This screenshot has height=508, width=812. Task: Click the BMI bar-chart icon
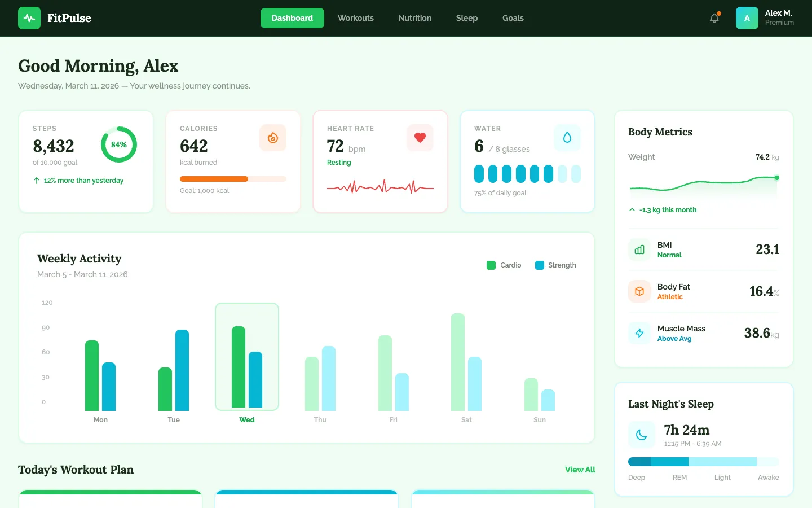pos(639,249)
